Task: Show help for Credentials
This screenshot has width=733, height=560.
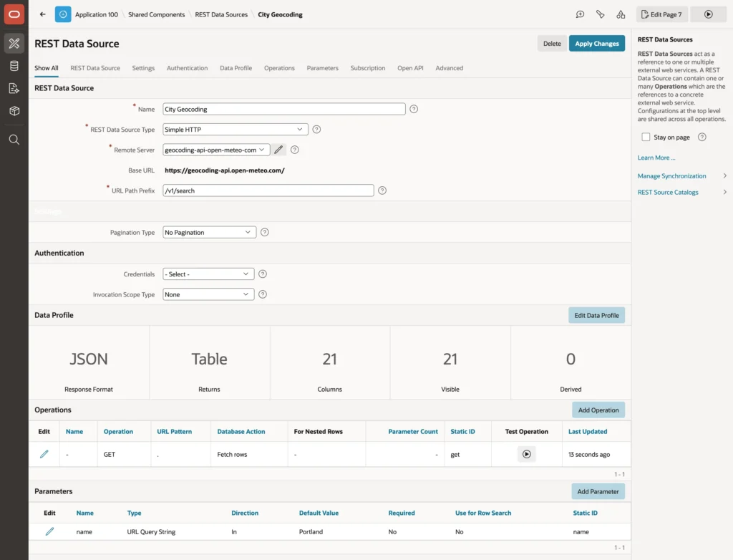Action: (x=263, y=274)
